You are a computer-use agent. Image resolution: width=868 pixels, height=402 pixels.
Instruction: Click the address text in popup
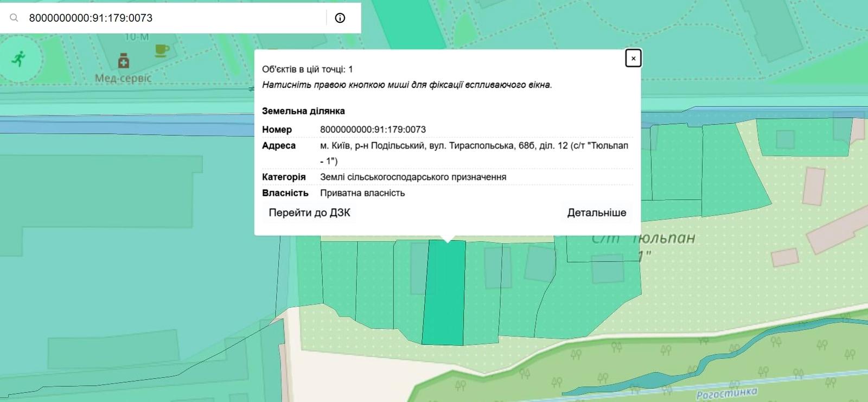pos(474,146)
